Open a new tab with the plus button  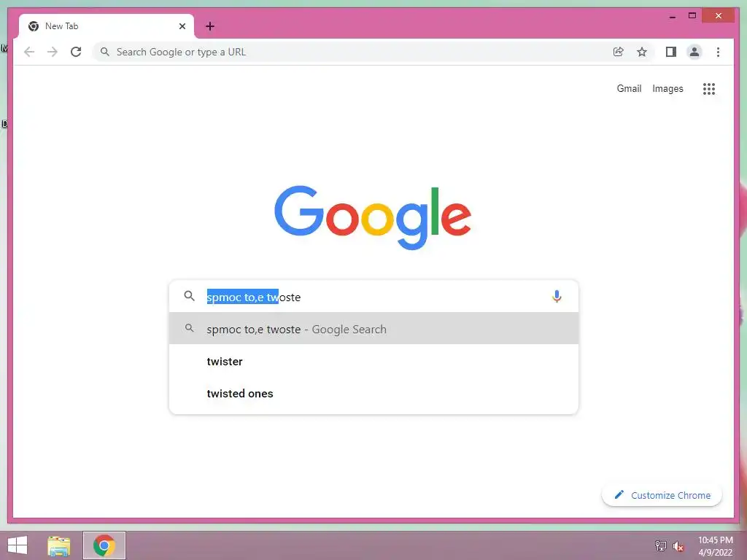(210, 26)
